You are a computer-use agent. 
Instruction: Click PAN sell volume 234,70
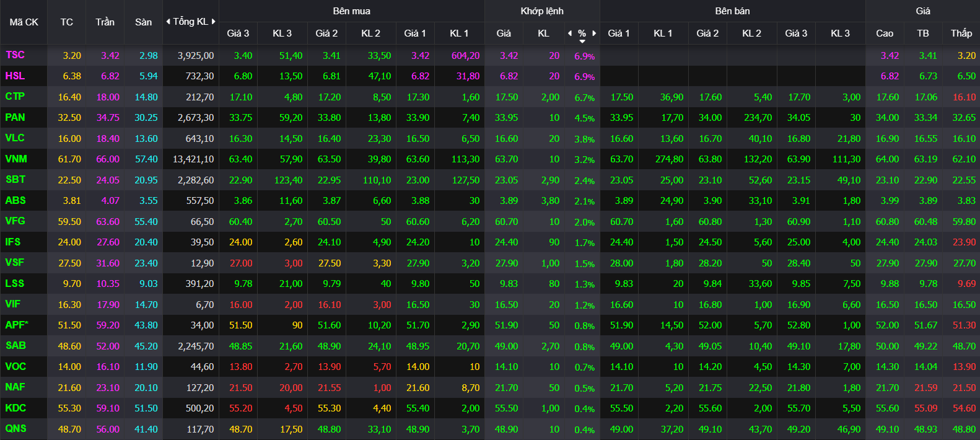[758, 118]
